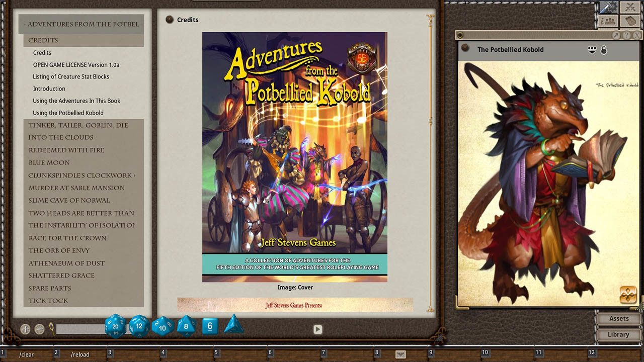The image size is (644, 362).
Task: Toggle the lock on The Potbellied Kobold window
Action: click(604, 49)
